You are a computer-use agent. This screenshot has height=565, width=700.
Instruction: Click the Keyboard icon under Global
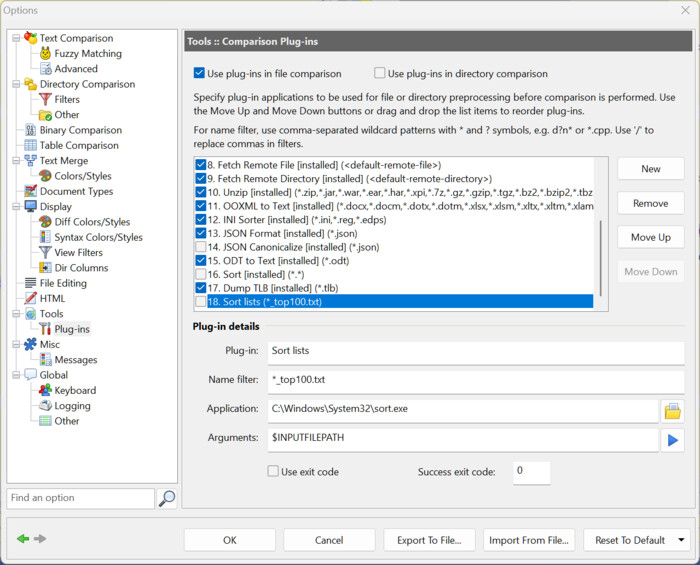click(45, 390)
